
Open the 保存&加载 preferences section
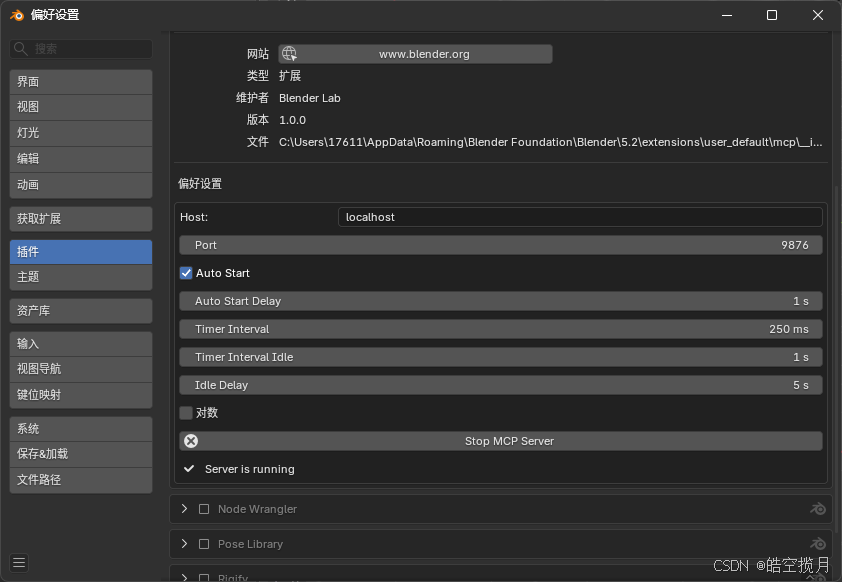81,454
